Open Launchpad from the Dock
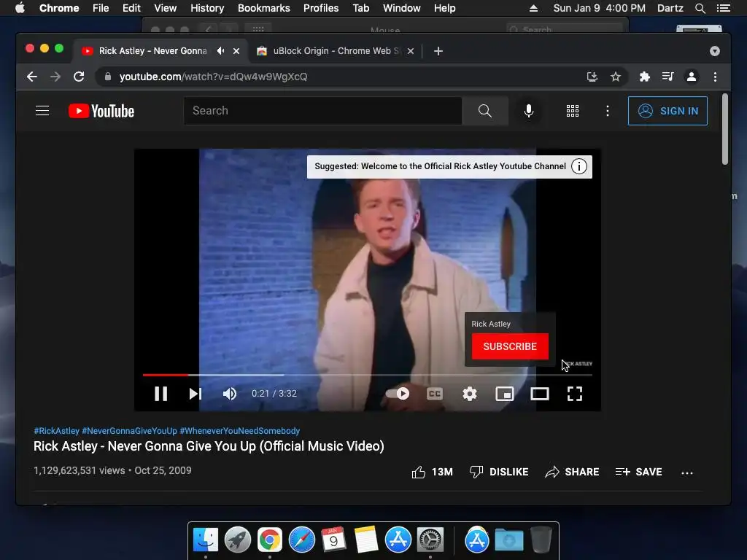This screenshot has height=560, width=747. (238, 540)
